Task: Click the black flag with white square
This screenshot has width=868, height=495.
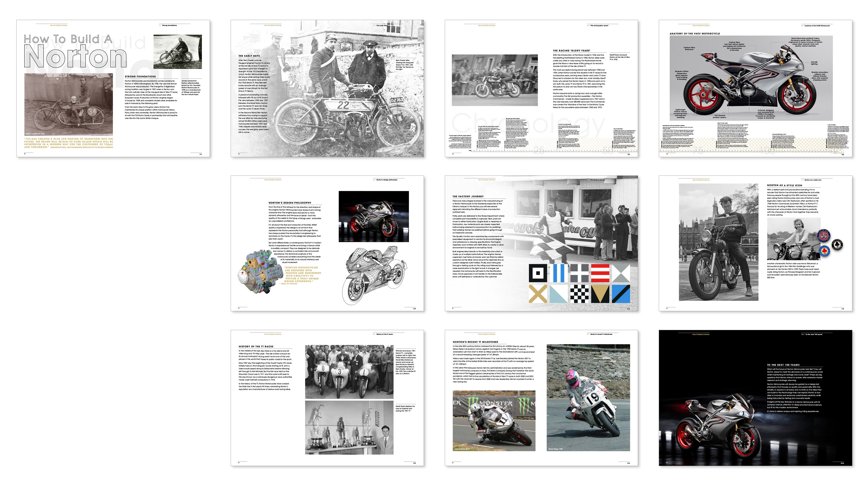Action: 538,273
